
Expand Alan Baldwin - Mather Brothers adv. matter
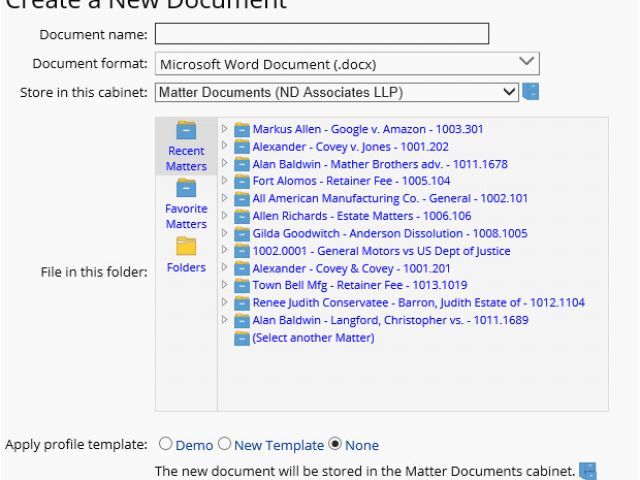click(x=224, y=163)
